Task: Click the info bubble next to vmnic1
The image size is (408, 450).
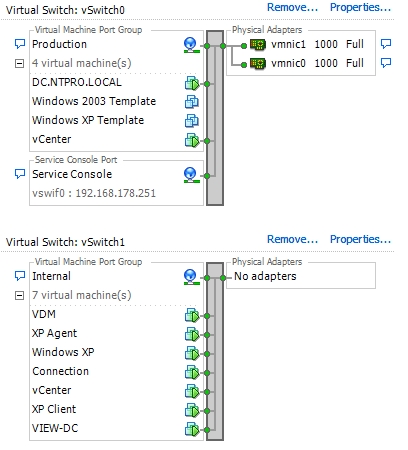Action: point(386,44)
